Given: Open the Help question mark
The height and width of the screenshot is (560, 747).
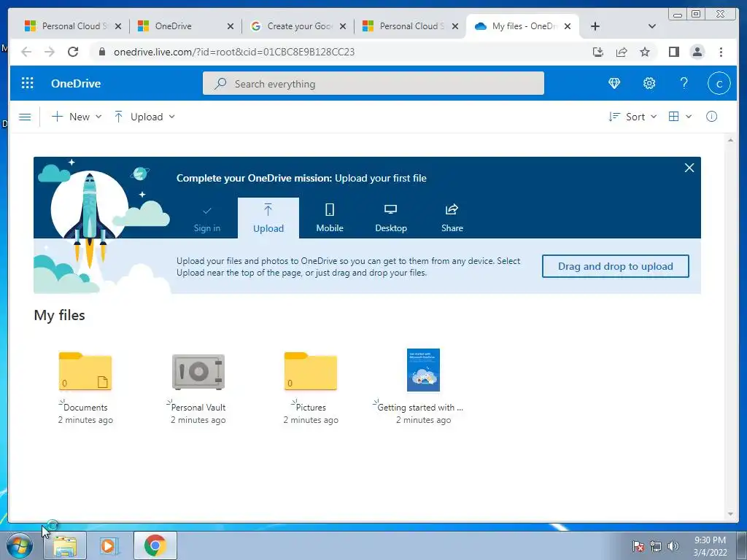Looking at the screenshot, I should click(684, 83).
